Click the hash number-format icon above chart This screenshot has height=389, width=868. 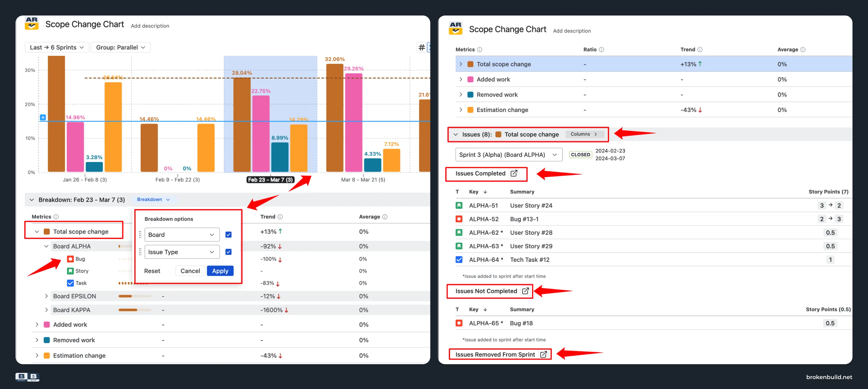click(421, 47)
